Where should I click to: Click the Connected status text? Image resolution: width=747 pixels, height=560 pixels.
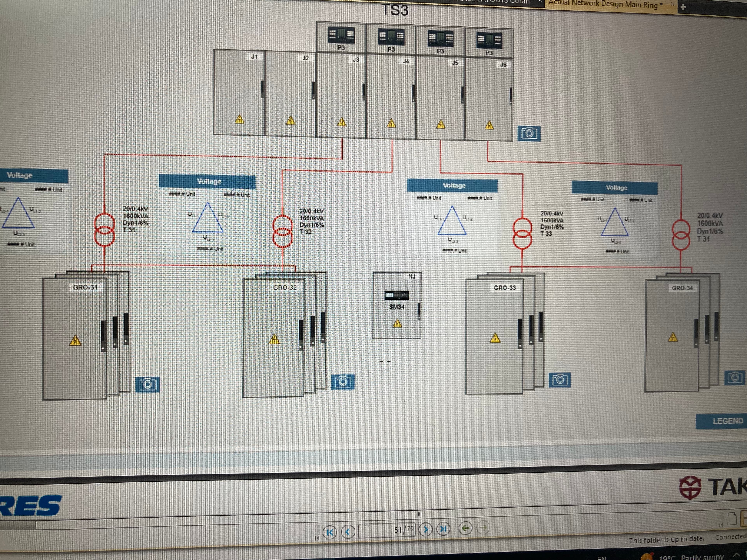pyautogui.click(x=731, y=537)
